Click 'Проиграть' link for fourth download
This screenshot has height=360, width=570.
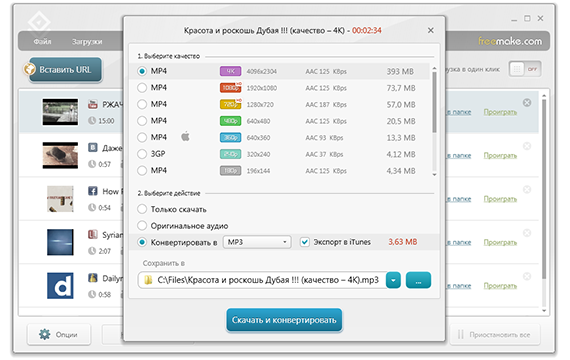point(500,242)
